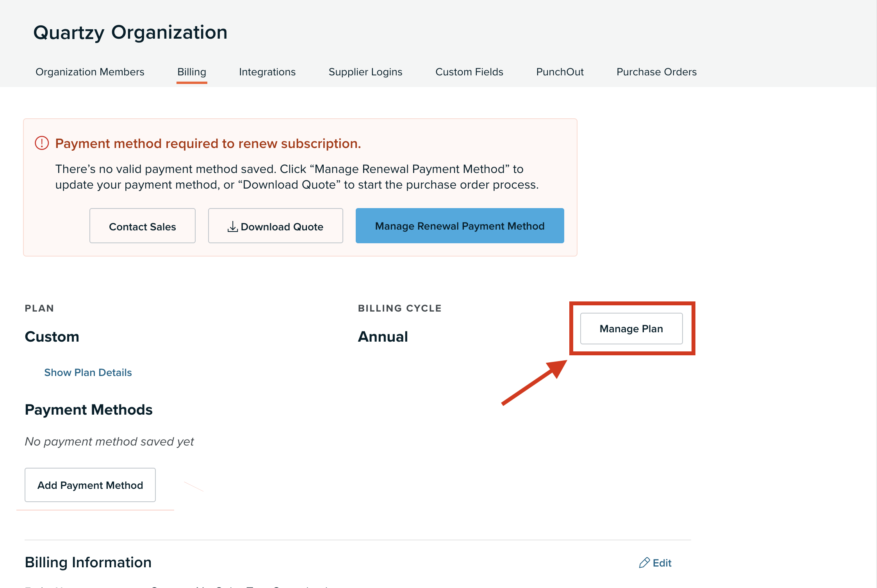Click the Download Quote button
Screen dimensions: 877x588
click(x=276, y=226)
